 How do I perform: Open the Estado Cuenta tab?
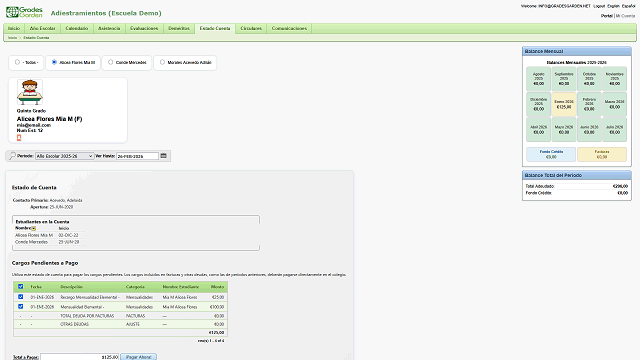click(x=215, y=28)
